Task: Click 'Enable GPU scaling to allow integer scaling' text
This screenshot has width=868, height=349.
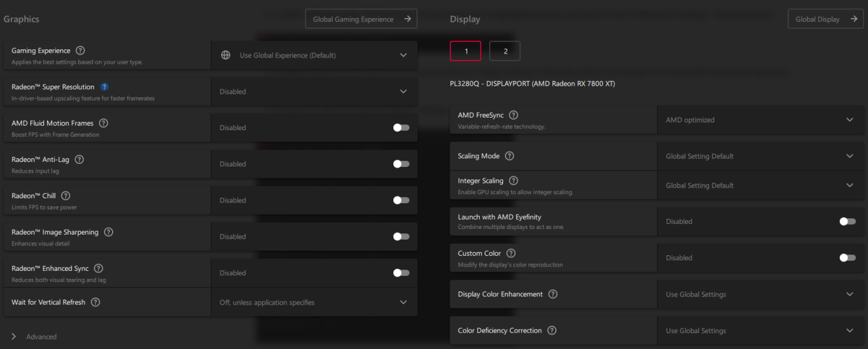Action: pyautogui.click(x=515, y=192)
